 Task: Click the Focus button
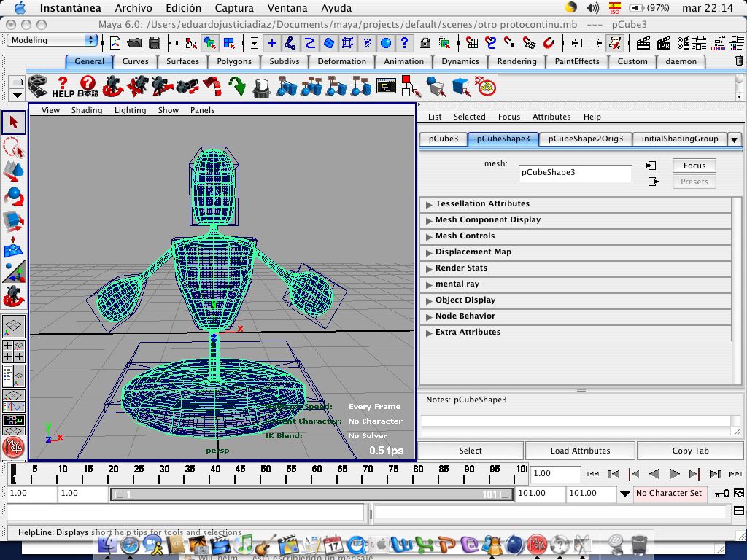[694, 166]
